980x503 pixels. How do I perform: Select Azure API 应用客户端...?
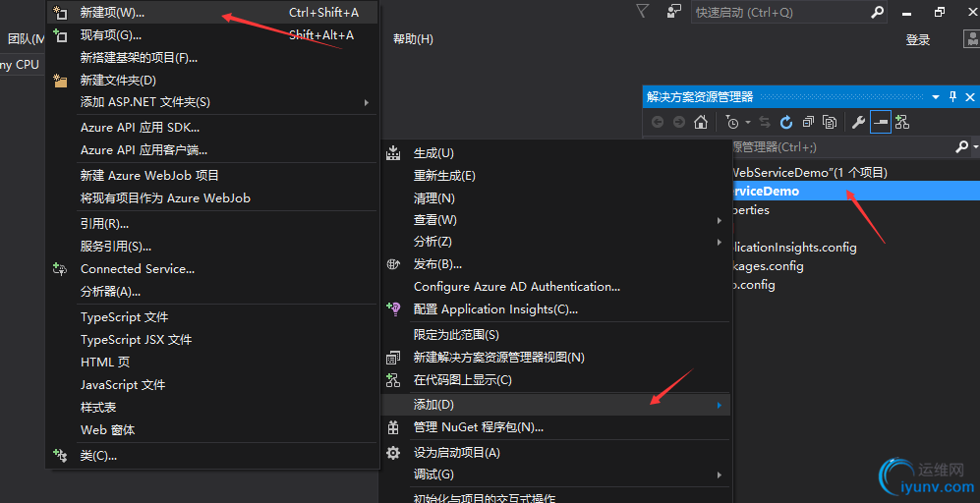[212, 150]
